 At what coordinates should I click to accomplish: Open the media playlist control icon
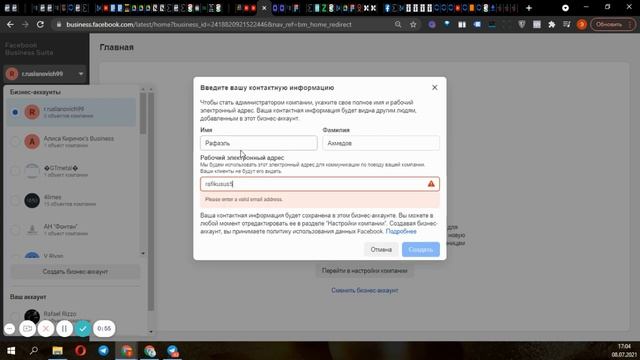[x=567, y=24]
